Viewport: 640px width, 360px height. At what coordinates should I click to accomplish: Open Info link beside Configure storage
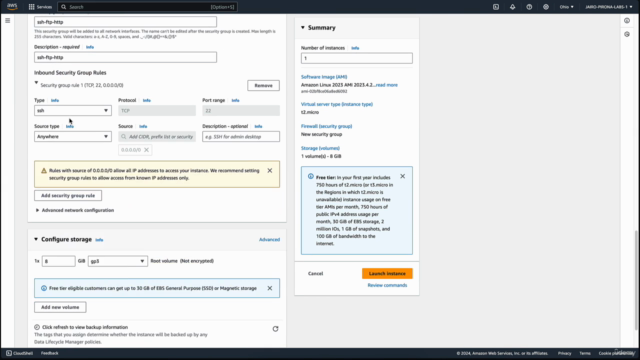(99, 240)
